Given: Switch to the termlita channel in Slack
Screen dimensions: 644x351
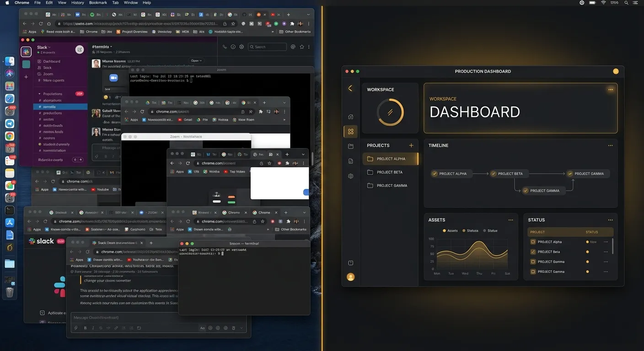Looking at the screenshot, I should pos(50,106).
